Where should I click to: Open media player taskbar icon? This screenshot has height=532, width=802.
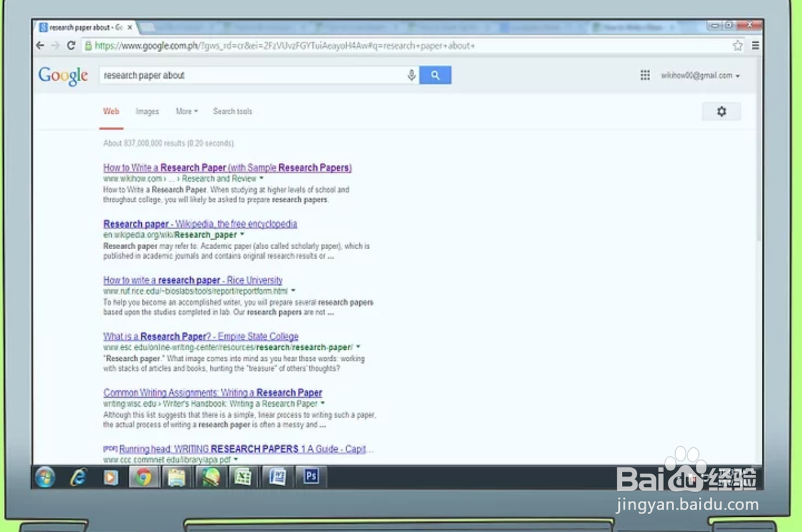point(111,477)
